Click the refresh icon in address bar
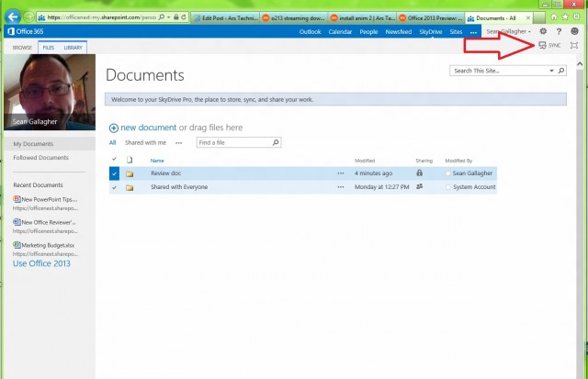Image resolution: width=588 pixels, height=379 pixels. coord(184,17)
